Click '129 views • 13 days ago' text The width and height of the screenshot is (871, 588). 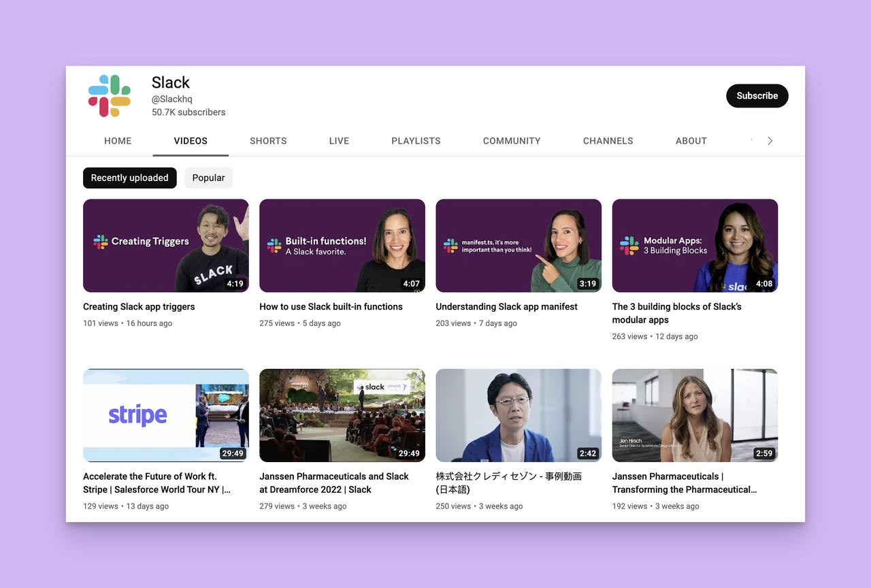click(x=125, y=506)
